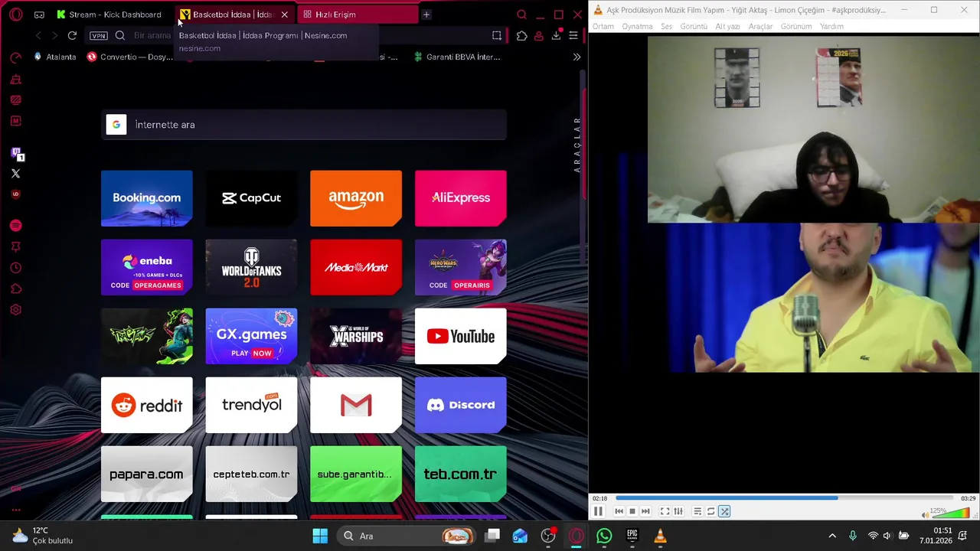The height and width of the screenshot is (551, 980).
Task: Open History clock icon in sidebar
Action: pos(15,268)
